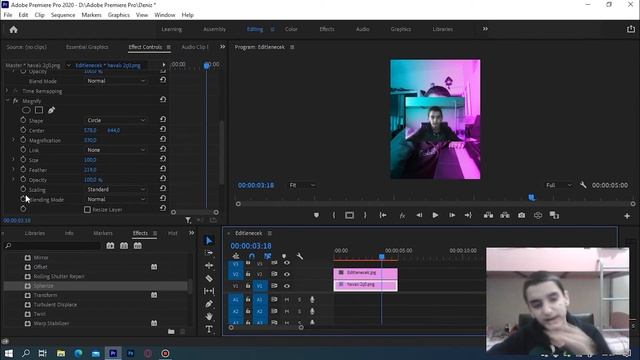Mute audio track A1
The width and height of the screenshot is (640, 360).
tap(287, 300)
